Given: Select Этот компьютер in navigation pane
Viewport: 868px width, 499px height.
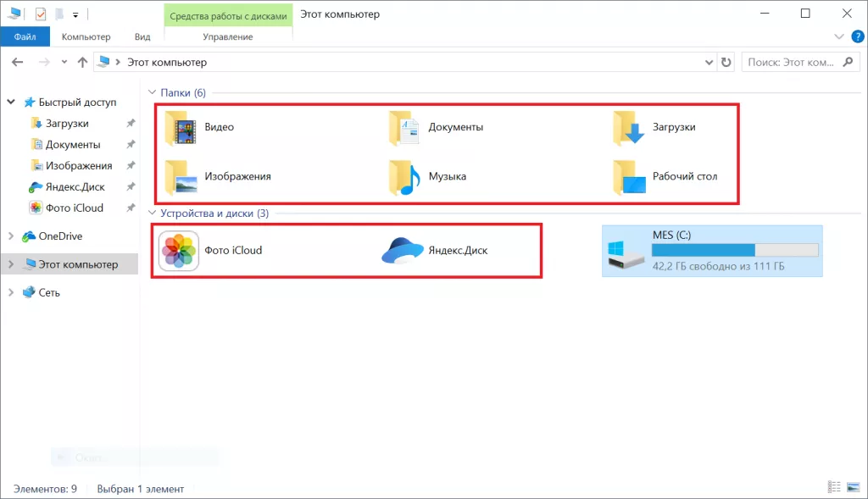Looking at the screenshot, I should coord(70,264).
